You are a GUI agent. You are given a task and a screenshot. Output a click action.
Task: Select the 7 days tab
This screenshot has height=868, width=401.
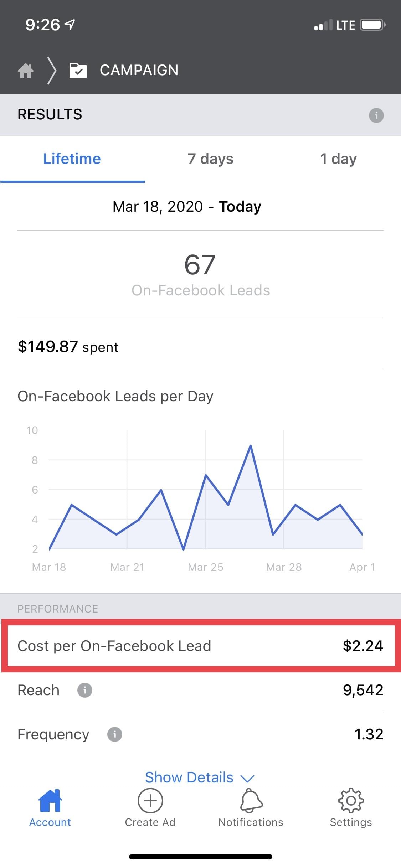pyautogui.click(x=210, y=159)
